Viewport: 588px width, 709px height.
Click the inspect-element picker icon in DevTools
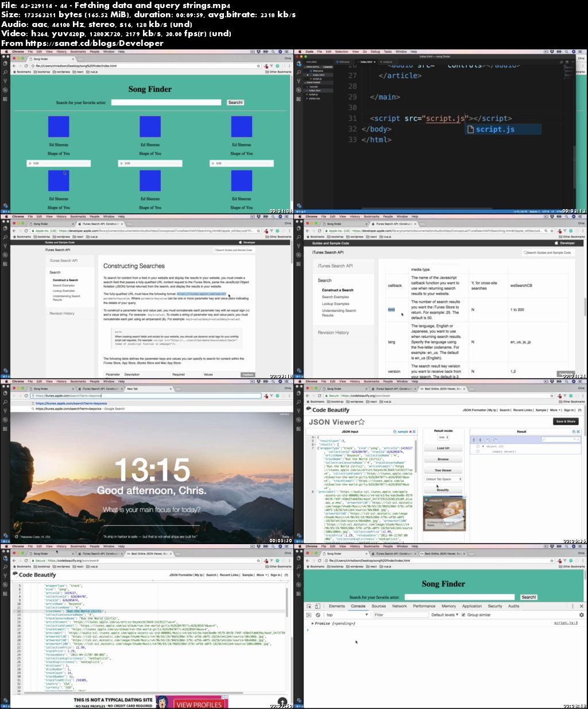click(x=310, y=606)
